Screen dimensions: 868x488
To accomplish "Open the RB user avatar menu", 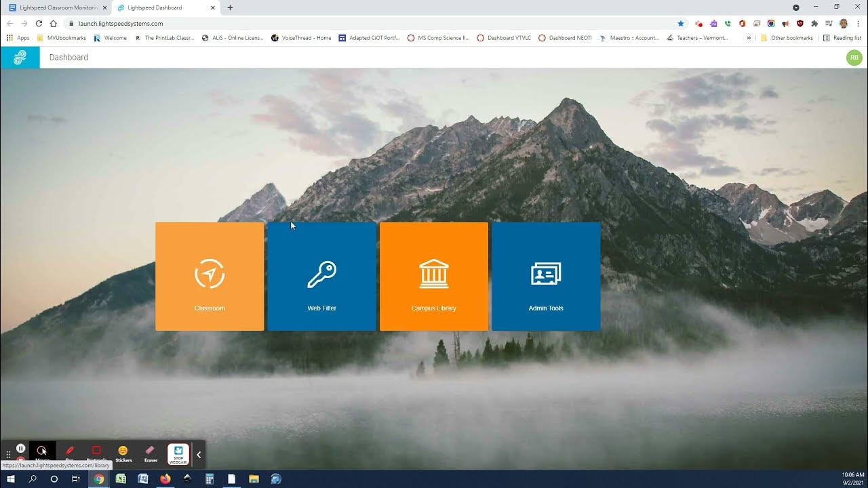I will coord(854,58).
